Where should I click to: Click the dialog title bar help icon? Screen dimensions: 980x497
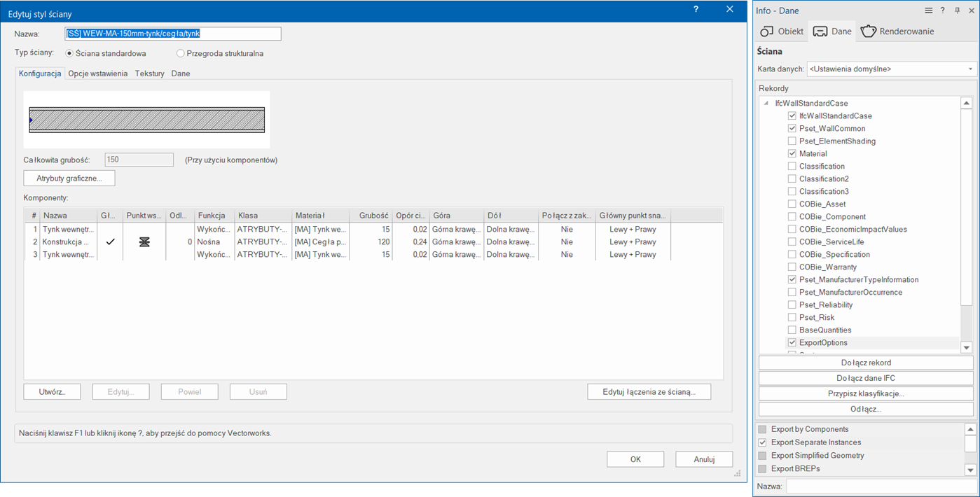pyautogui.click(x=696, y=10)
